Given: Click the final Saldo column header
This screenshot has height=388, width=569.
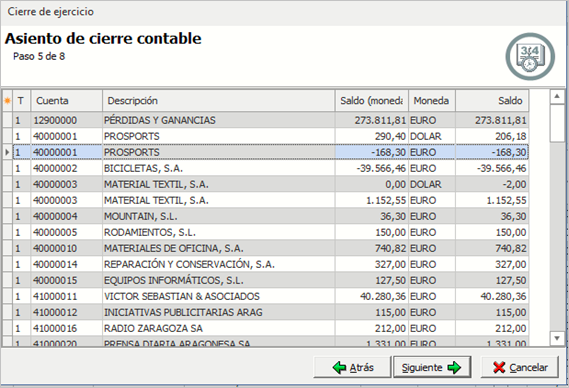Looking at the screenshot, I should tap(492, 101).
